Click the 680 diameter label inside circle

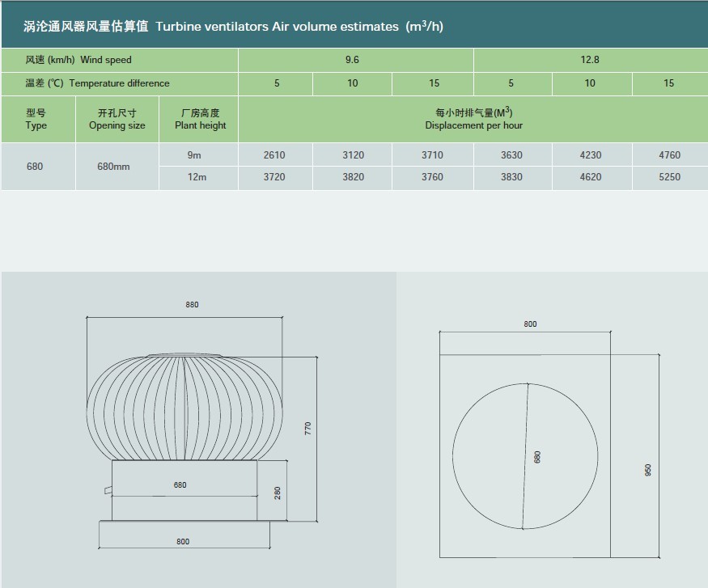(537, 457)
